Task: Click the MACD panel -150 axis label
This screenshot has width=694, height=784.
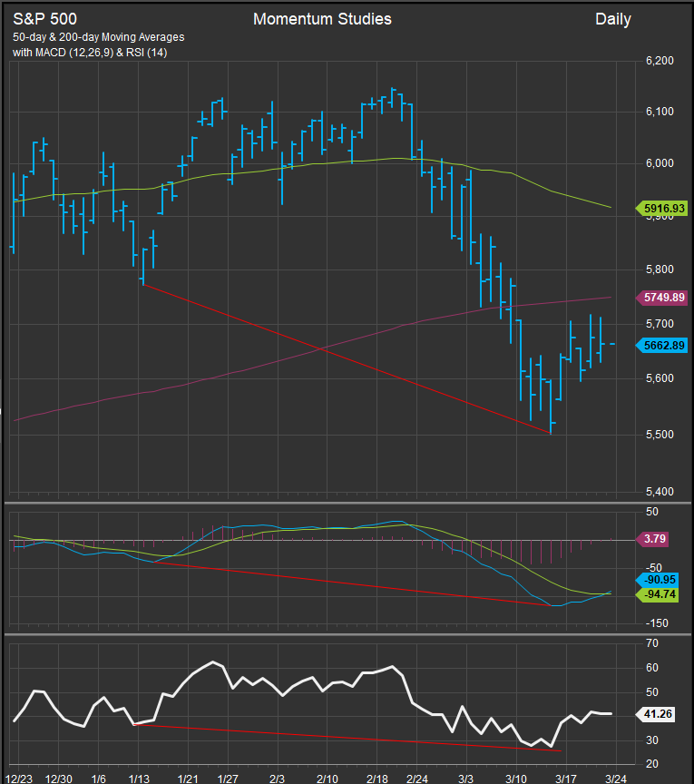Action: tap(657, 623)
